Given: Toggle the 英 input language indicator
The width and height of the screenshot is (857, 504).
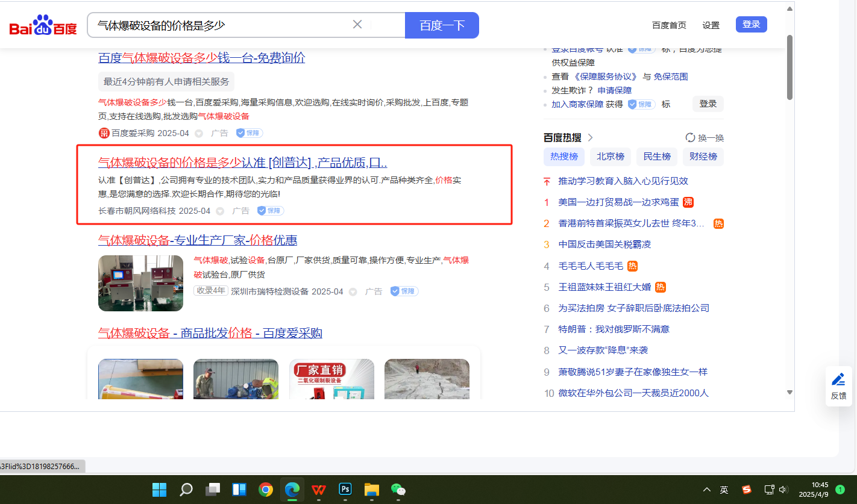Looking at the screenshot, I should click(x=724, y=490).
